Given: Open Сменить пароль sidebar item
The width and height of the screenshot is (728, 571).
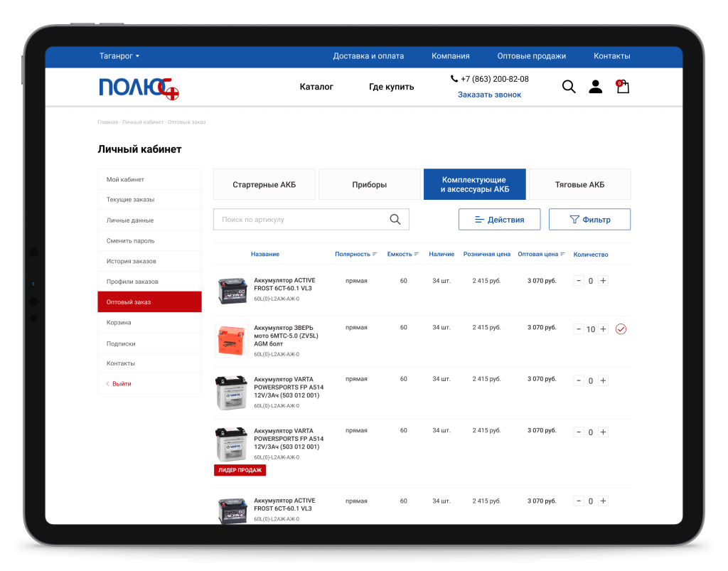Looking at the screenshot, I should (149, 240).
